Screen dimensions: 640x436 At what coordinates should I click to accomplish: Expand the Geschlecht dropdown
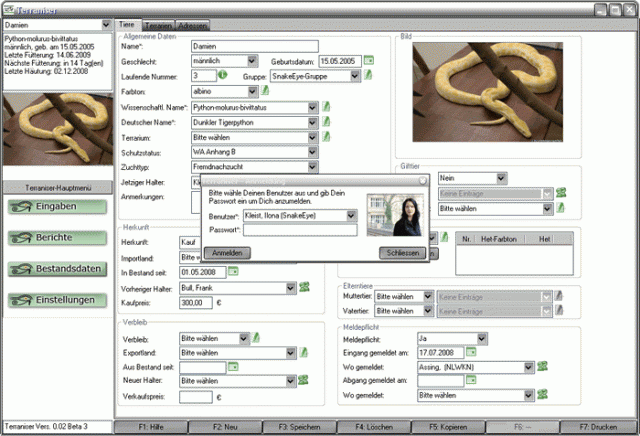252,61
